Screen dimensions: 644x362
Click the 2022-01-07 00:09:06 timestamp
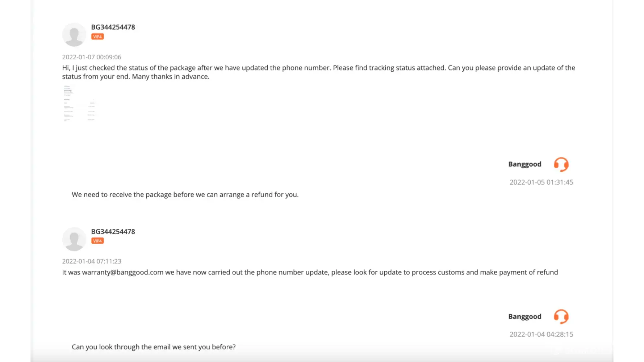(92, 57)
